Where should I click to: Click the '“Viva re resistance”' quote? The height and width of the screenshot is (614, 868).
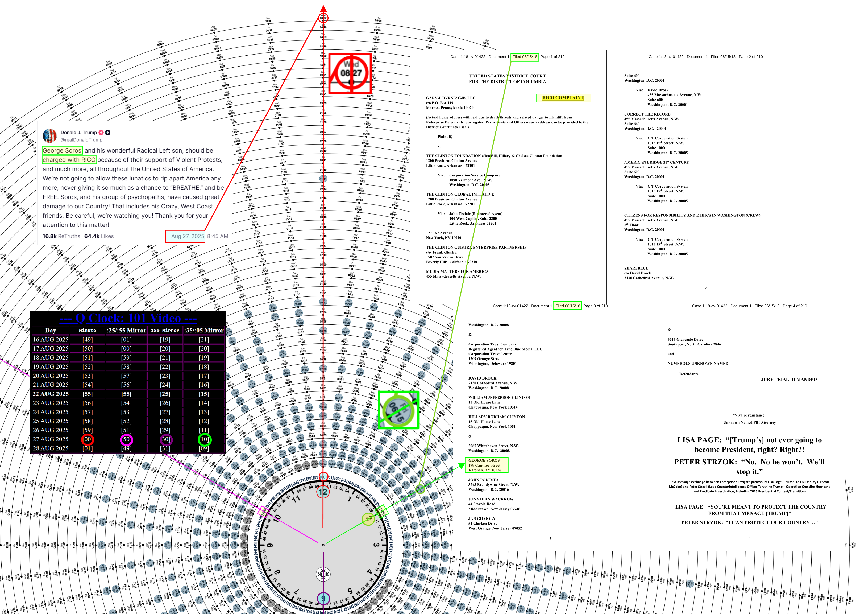point(749,415)
